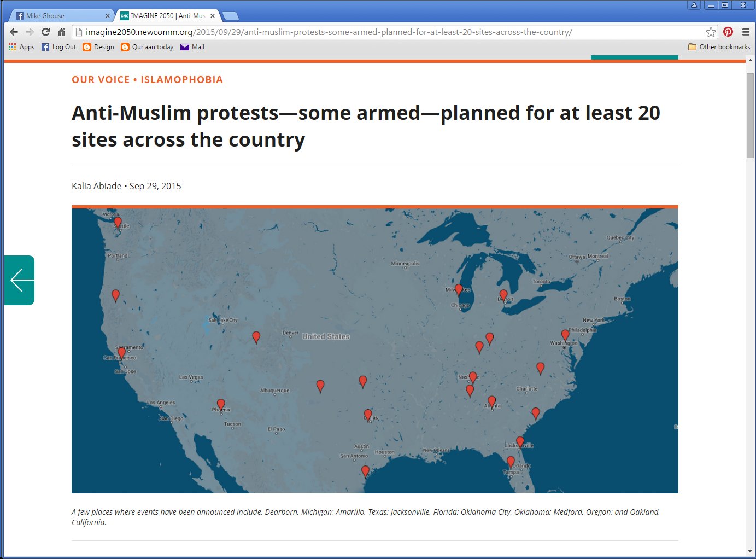Open a new browser tab
This screenshot has height=559, width=756.
(x=230, y=16)
